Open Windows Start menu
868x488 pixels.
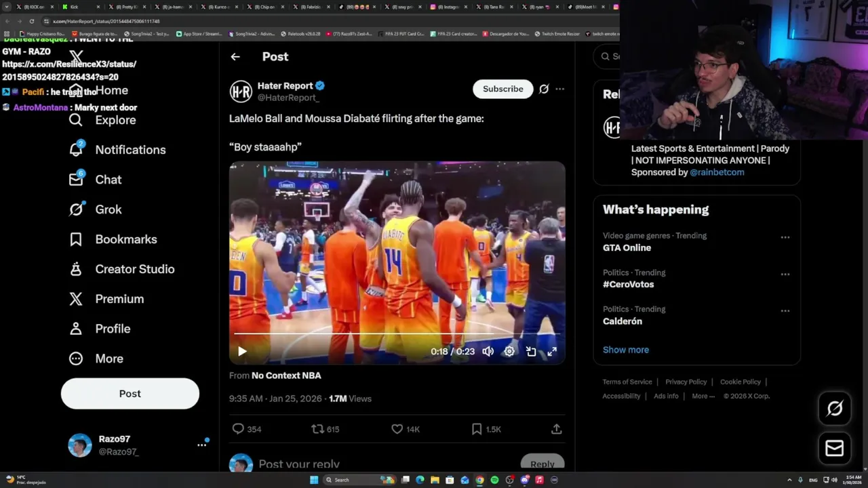point(314,480)
